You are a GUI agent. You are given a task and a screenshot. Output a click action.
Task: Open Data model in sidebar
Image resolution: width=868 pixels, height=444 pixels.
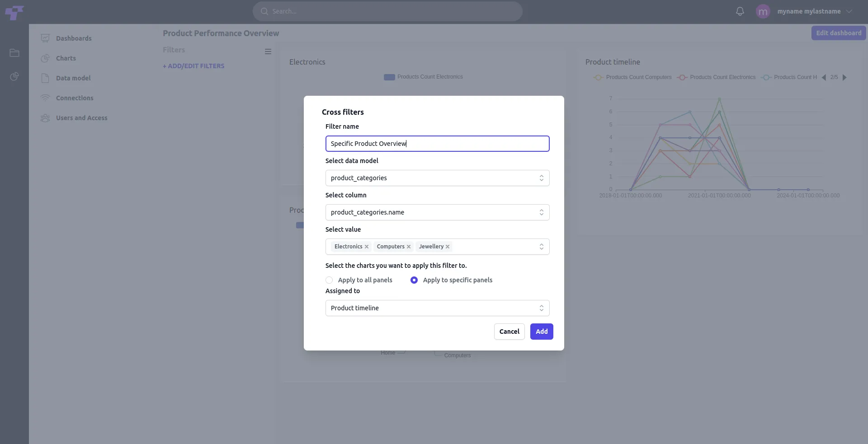pos(73,78)
